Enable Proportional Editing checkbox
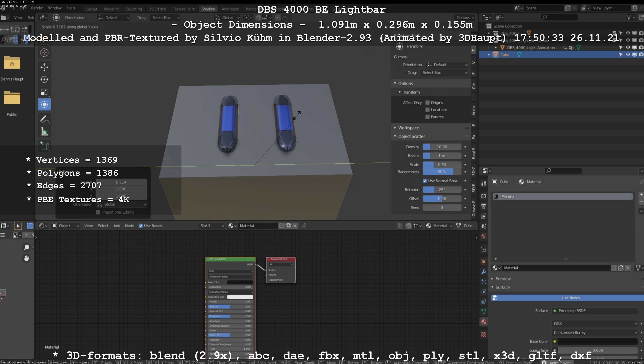The width and height of the screenshot is (644, 364). coord(98,212)
